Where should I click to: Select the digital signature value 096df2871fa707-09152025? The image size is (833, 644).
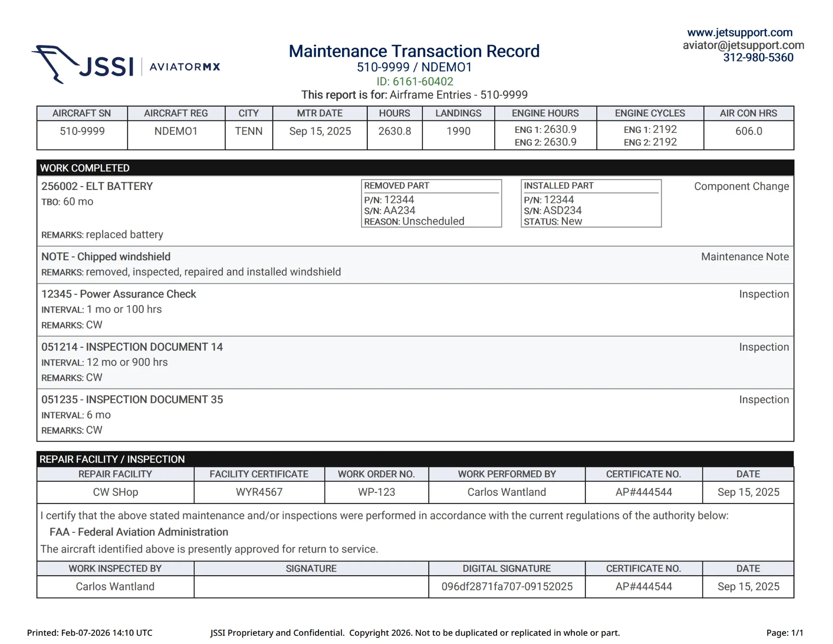coord(506,586)
